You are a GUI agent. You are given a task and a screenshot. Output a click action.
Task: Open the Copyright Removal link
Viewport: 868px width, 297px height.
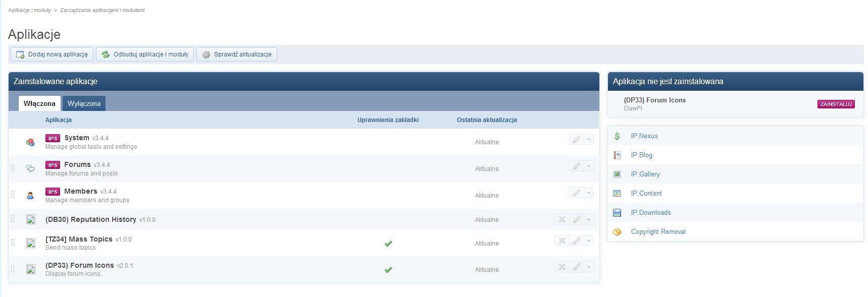[658, 232]
